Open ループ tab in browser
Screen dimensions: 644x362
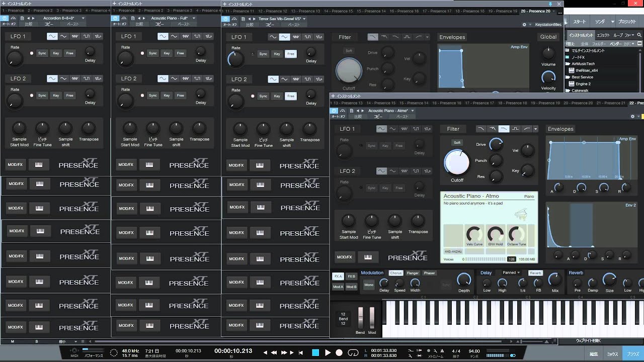pyautogui.click(x=618, y=35)
